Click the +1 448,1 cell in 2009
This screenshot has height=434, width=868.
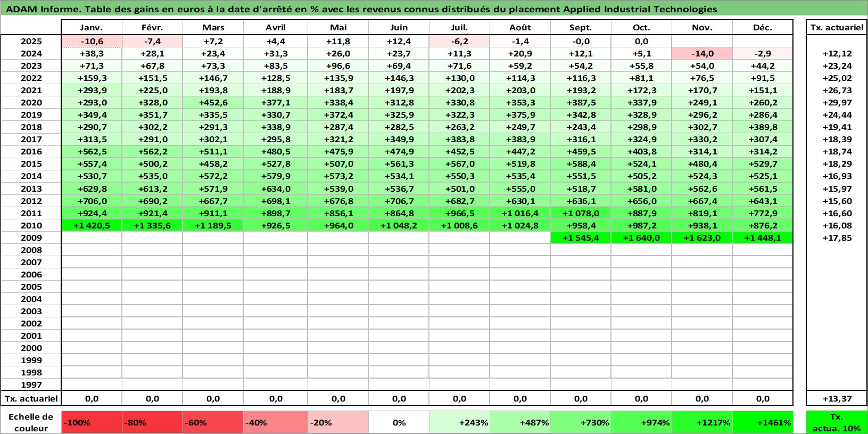coord(763,238)
